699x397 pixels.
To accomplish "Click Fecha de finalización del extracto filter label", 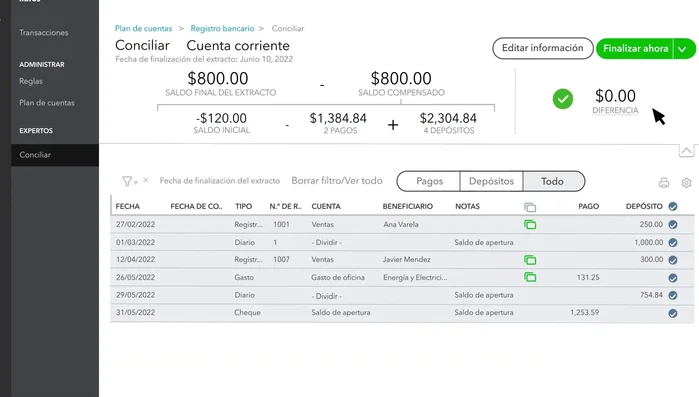I will coord(220,181).
